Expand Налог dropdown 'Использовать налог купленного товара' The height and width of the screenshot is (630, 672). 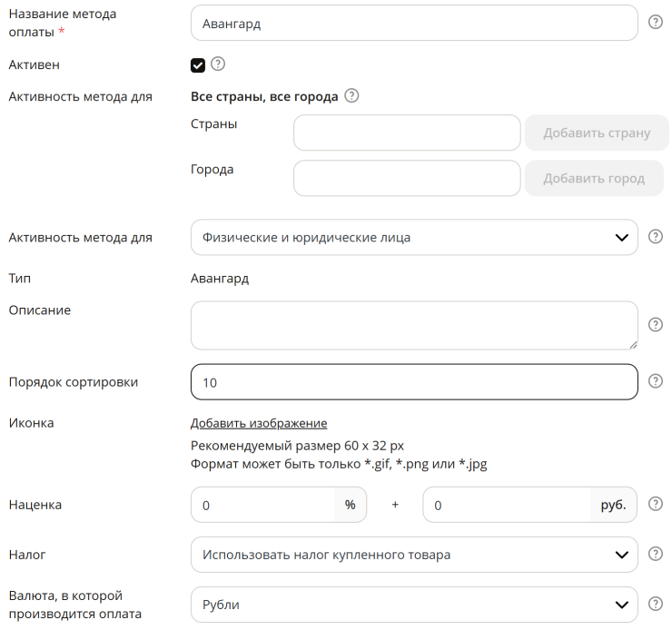(x=414, y=555)
